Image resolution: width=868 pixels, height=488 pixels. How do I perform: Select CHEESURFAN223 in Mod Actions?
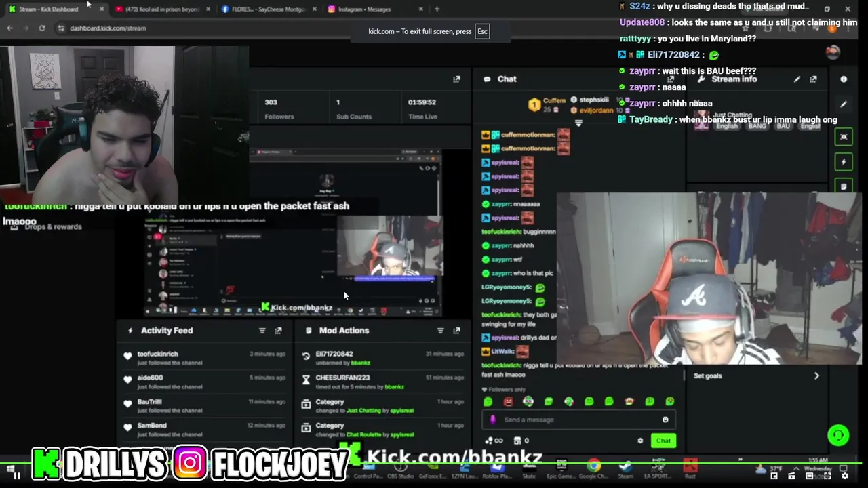342,378
